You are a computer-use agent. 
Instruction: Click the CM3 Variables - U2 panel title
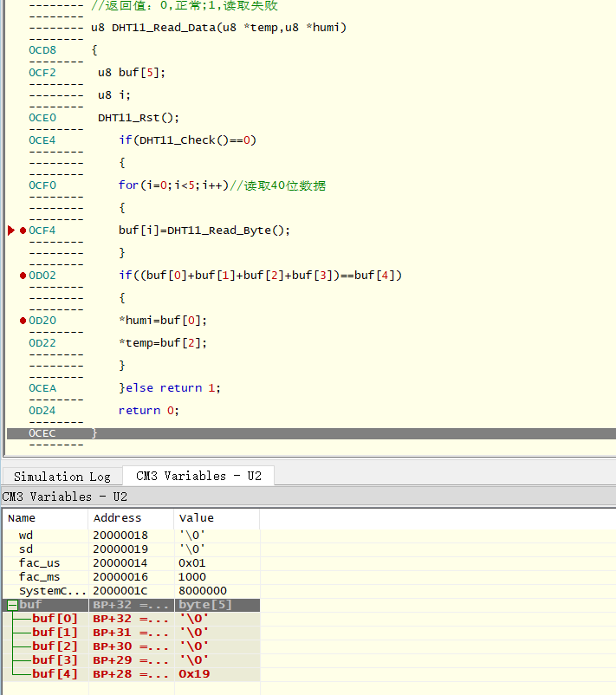pos(65,497)
